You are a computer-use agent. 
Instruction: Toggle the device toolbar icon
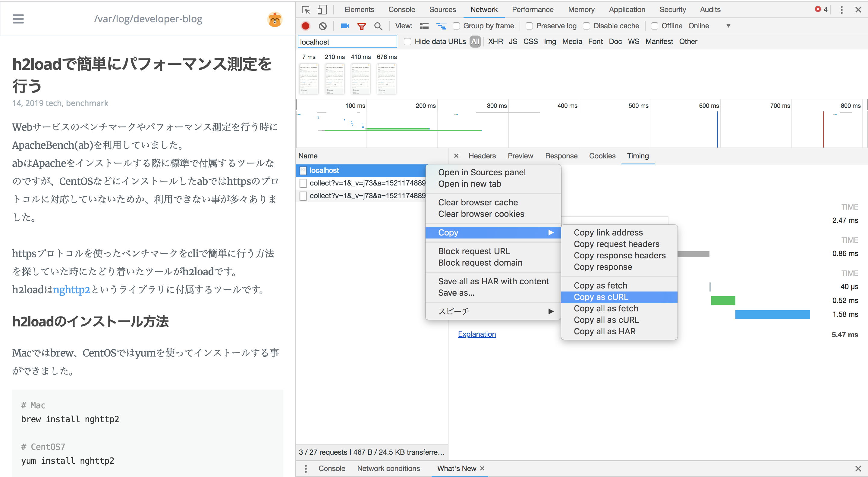[x=322, y=10]
